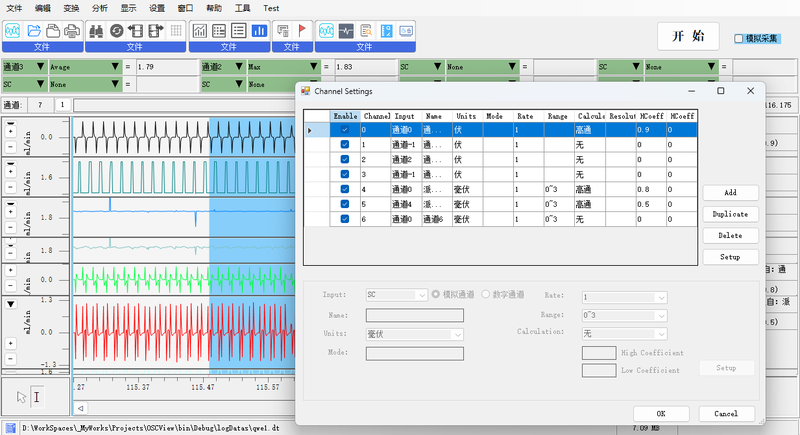This screenshot has height=435, width=800.
Task: Click the printer icon in toolbar
Action: (x=73, y=31)
